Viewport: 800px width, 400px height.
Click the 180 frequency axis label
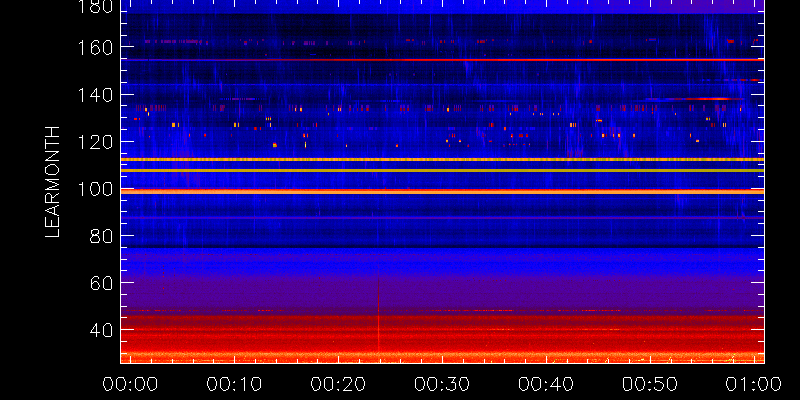[95, 6]
